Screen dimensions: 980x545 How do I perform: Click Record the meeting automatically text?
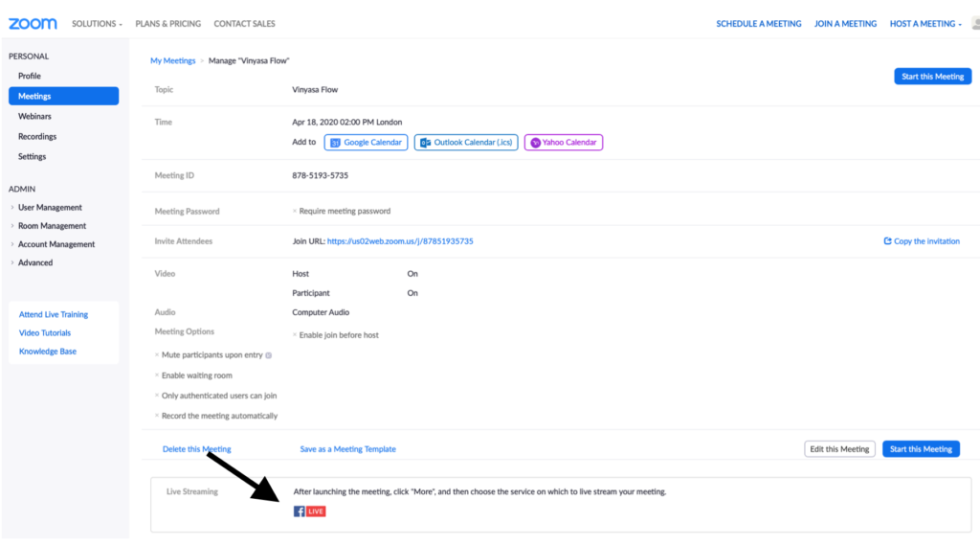(x=219, y=416)
